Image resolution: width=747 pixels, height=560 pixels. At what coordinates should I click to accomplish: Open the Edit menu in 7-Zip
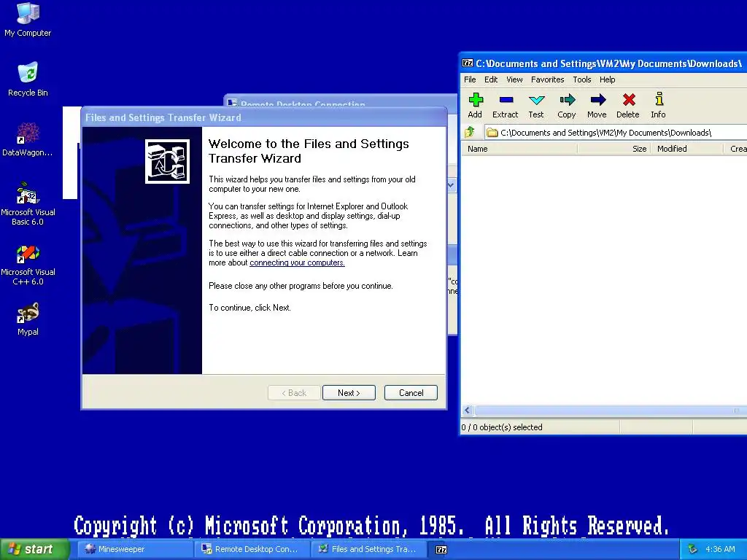click(x=491, y=79)
